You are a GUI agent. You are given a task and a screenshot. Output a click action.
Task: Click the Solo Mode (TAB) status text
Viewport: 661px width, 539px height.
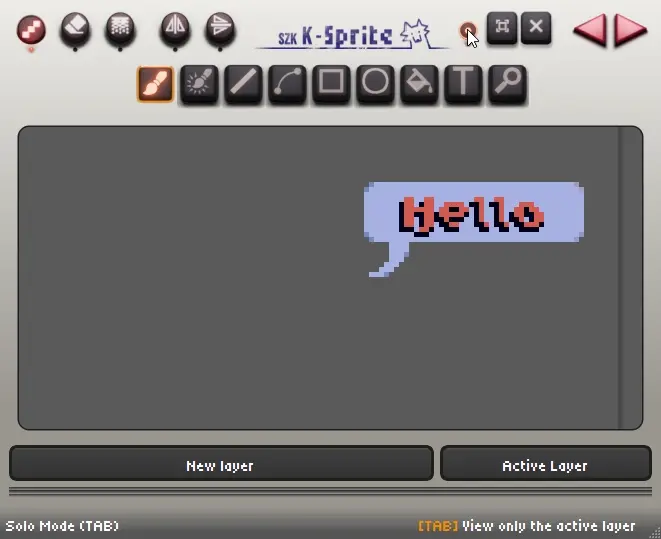click(x=62, y=526)
